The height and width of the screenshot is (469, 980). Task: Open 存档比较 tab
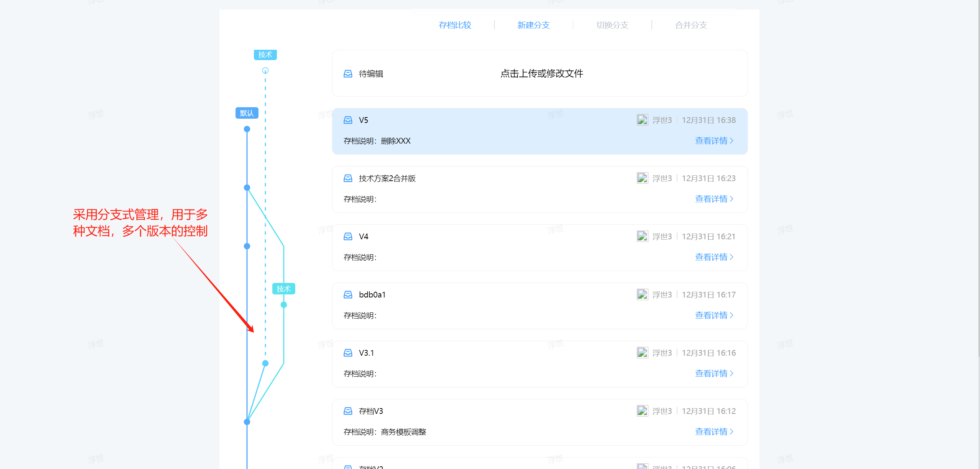[x=455, y=25]
